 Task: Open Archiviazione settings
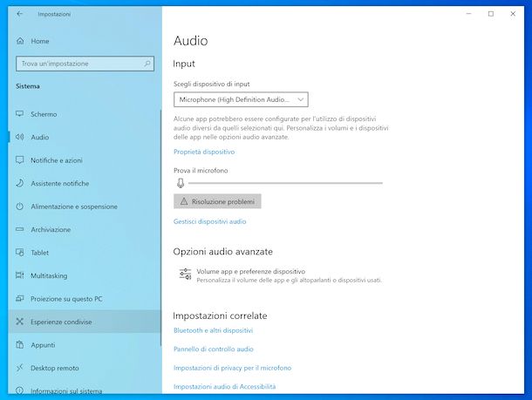click(x=84, y=229)
